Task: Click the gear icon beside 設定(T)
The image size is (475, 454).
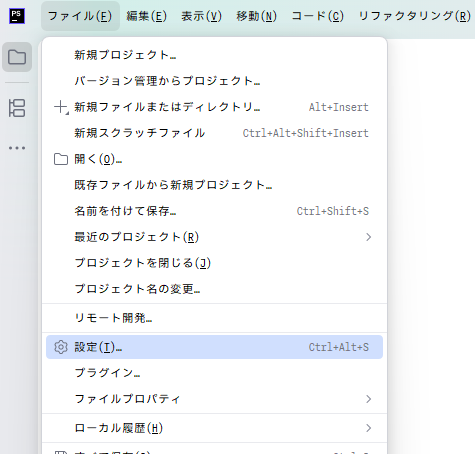Action: [61, 347]
